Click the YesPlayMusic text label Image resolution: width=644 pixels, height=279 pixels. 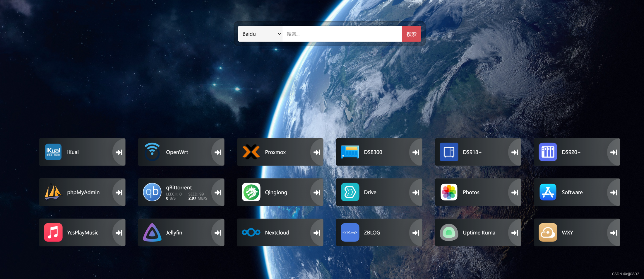(x=83, y=233)
